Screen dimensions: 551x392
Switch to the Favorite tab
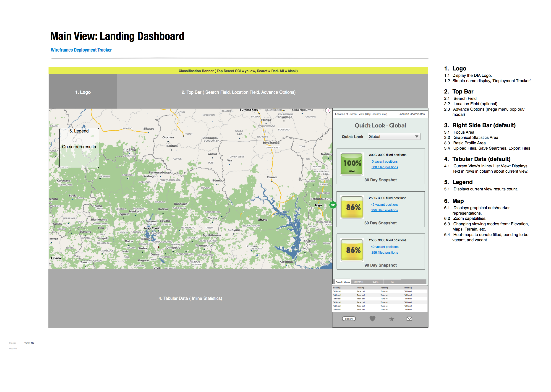coord(375,282)
